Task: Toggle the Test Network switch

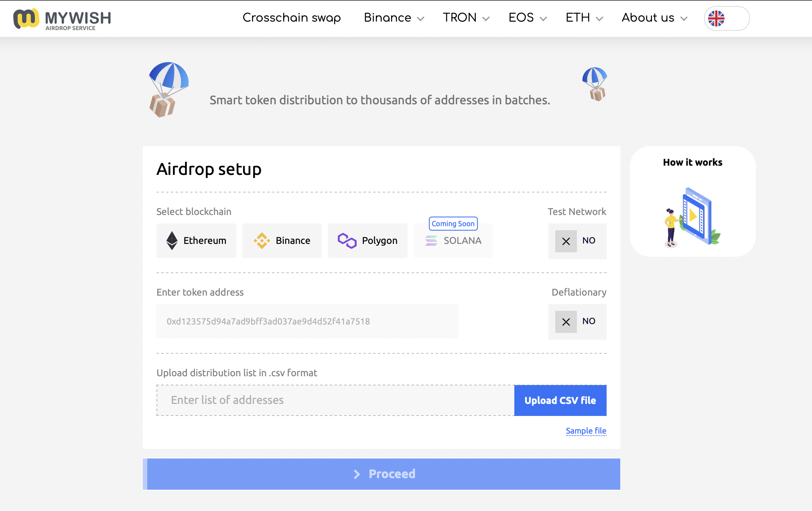Action: click(x=577, y=241)
